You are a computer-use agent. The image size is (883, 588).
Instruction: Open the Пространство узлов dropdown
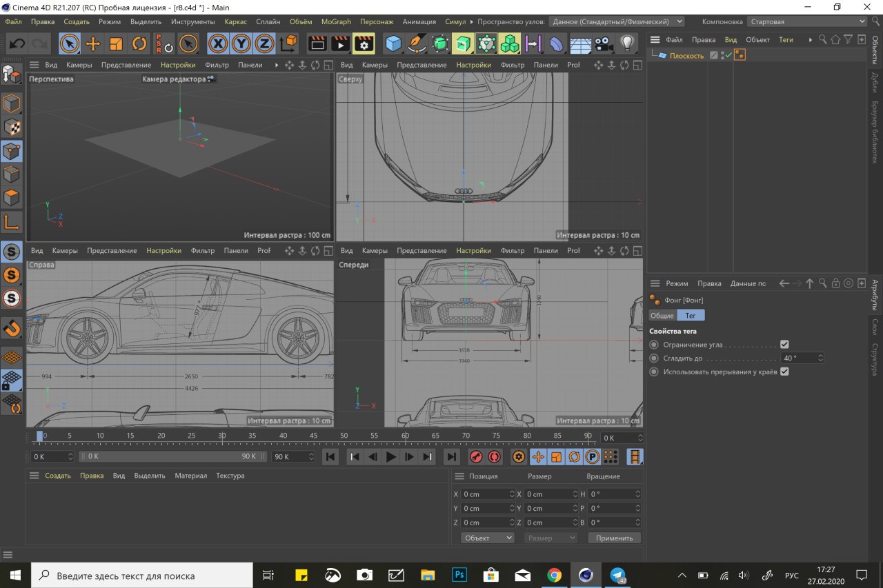click(617, 21)
